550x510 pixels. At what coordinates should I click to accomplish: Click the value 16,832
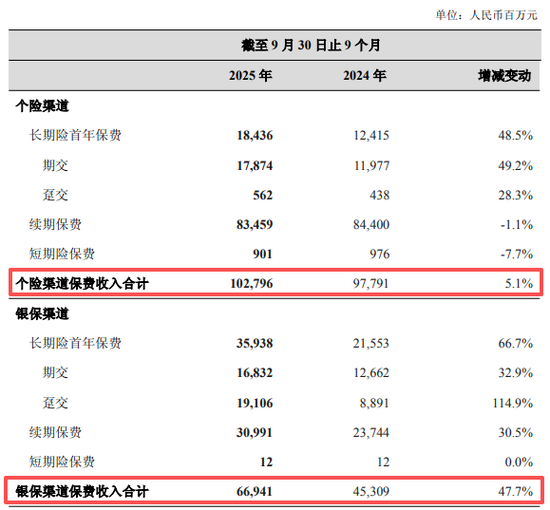coord(255,373)
